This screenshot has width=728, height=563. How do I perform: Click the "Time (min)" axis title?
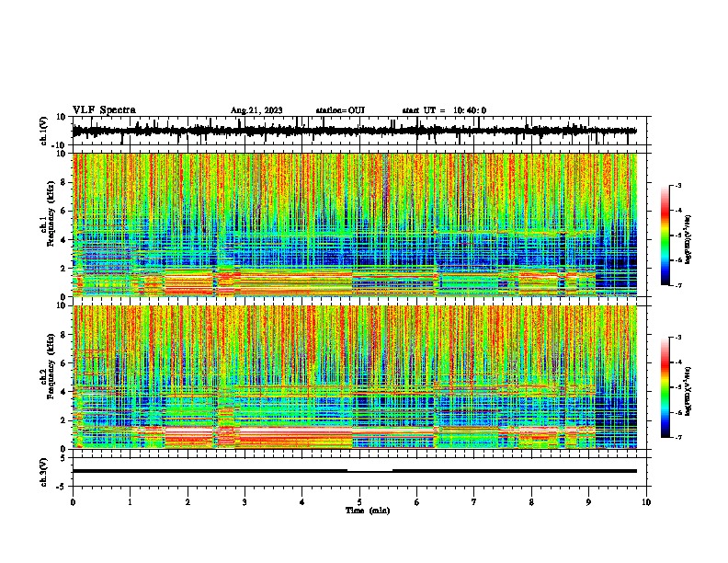tap(368, 511)
